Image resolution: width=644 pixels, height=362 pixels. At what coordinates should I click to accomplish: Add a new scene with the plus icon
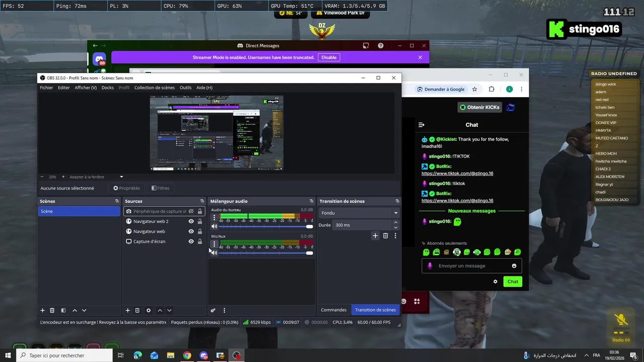pyautogui.click(x=43, y=310)
